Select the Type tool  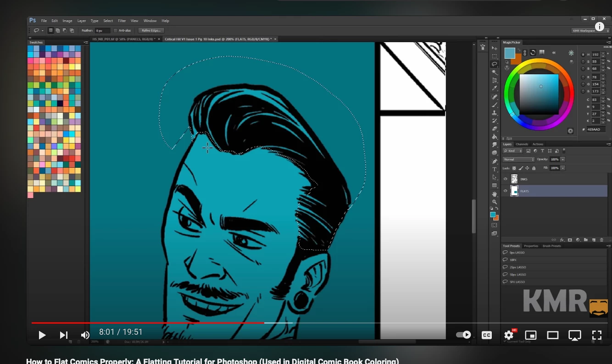(494, 169)
